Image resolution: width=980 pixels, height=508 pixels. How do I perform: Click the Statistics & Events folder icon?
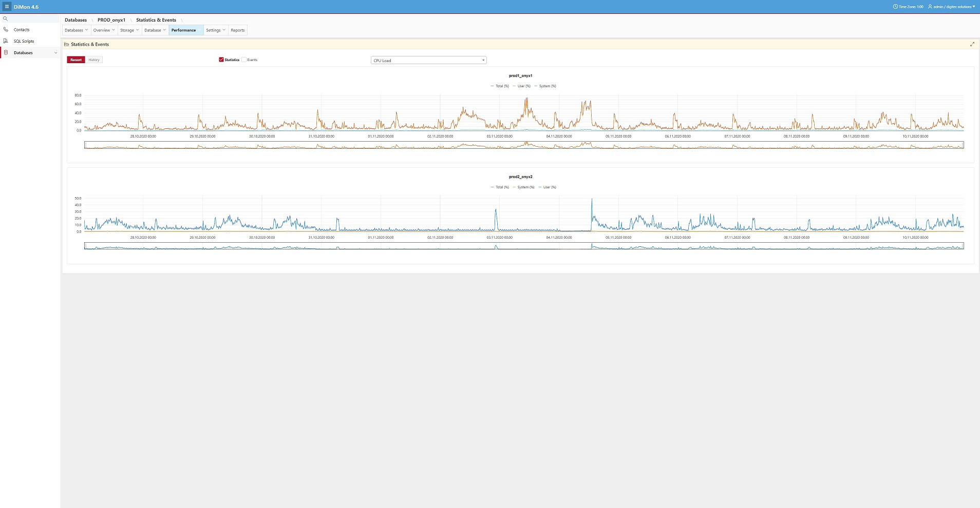(x=67, y=45)
